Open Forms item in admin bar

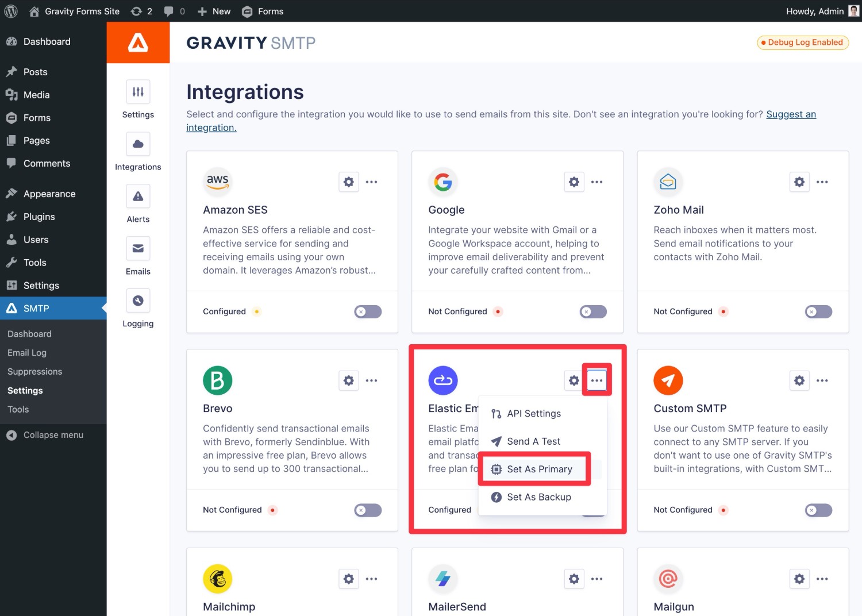263,11
